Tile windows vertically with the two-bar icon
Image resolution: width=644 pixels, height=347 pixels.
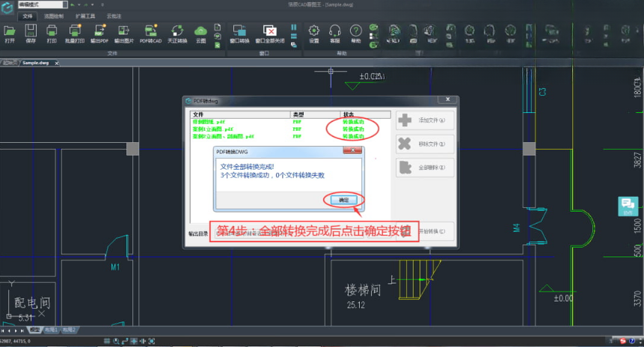(x=294, y=27)
